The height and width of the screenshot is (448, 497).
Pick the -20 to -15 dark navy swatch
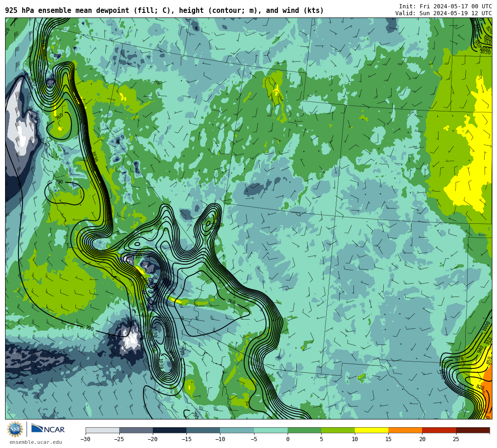coord(169,430)
